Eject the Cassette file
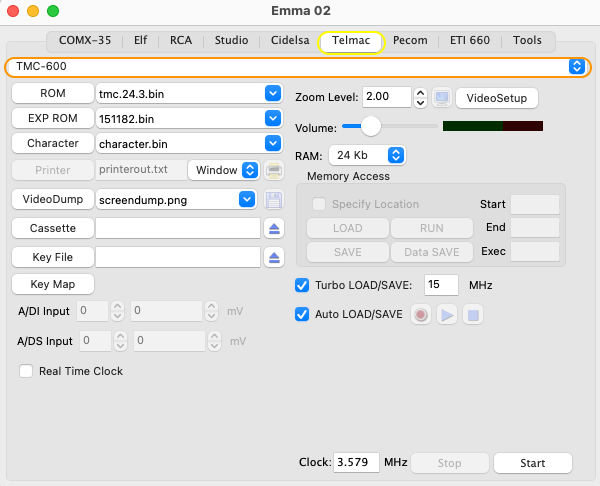Screen dimensions: 600x486 [x=274, y=228]
